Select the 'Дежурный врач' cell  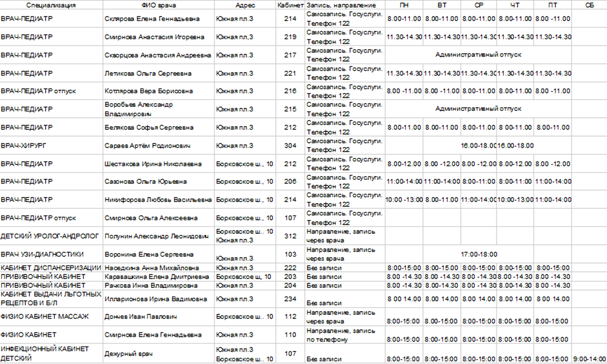129,354
